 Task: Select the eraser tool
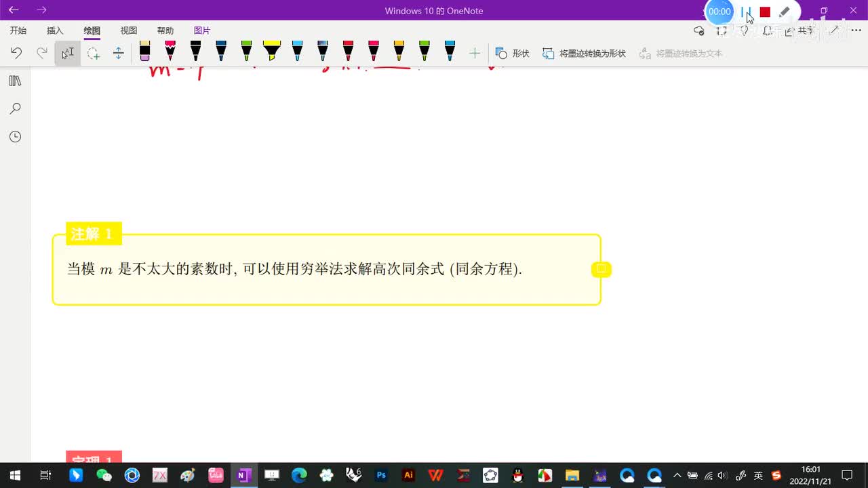point(144,52)
